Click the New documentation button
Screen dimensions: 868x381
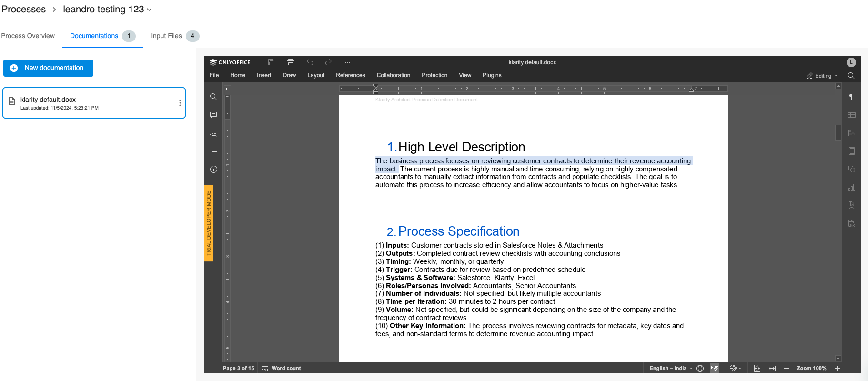click(48, 68)
